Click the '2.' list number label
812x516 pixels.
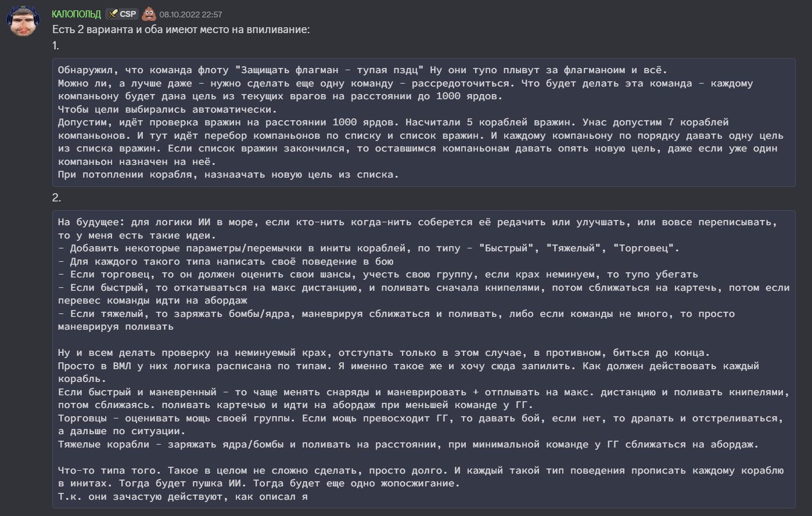pyautogui.click(x=56, y=198)
